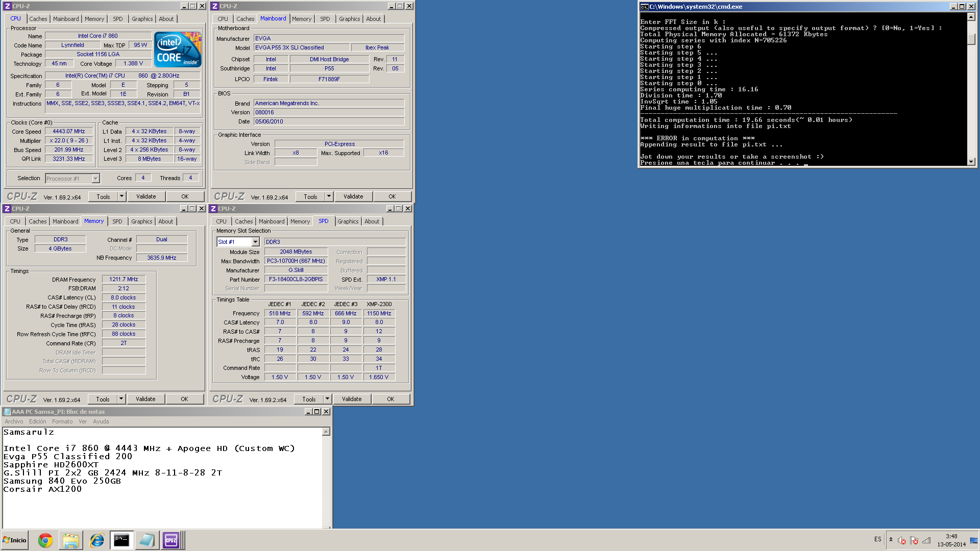Open Chrome from the taskbar
Image resolution: width=980 pixels, height=551 pixels.
coord(45,540)
